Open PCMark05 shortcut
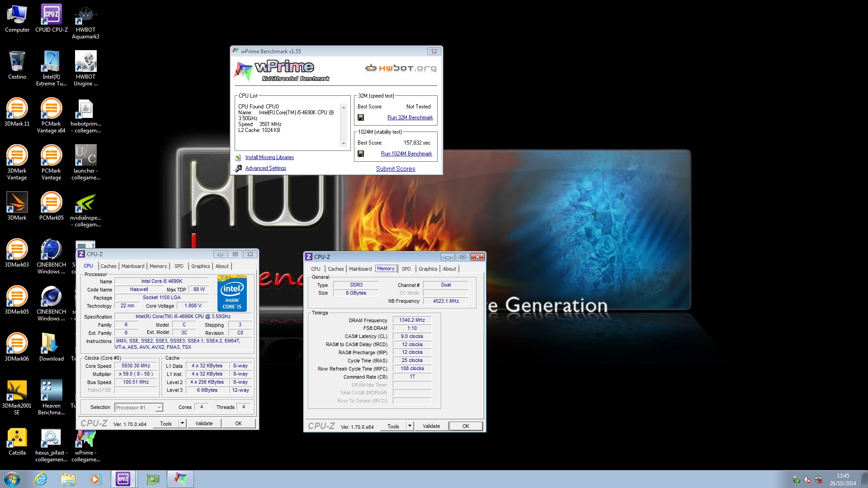 tap(51, 206)
